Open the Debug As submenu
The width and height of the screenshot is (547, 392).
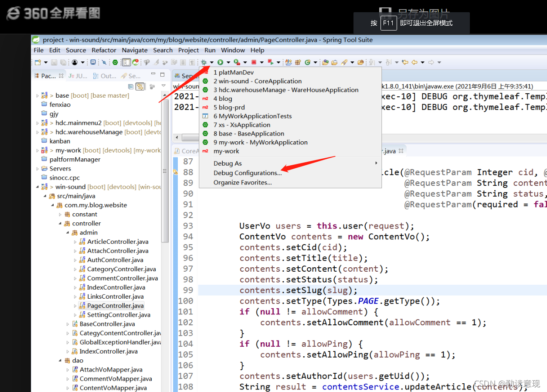coord(290,164)
